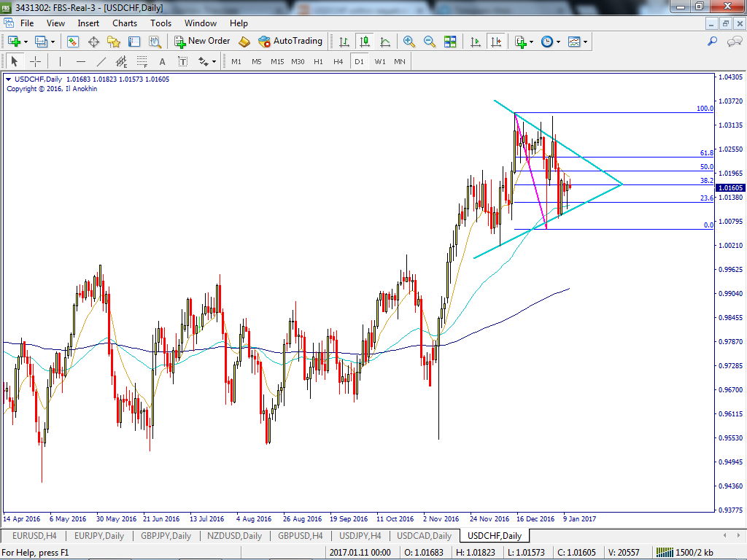Screen dimensions: 747x560
Task: Open the Strategy Tester magnifier icon
Action: click(155, 42)
